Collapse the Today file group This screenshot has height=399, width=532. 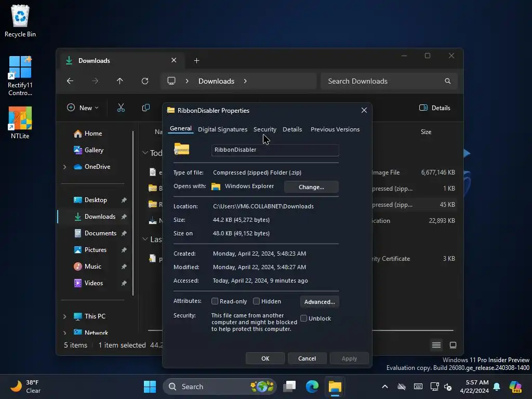[x=145, y=153]
